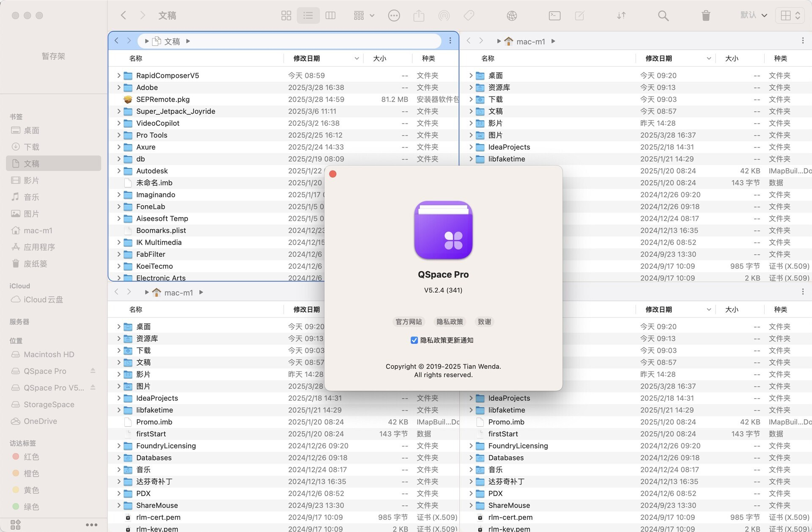
Task: Open the 官方网站 link
Action: (408, 322)
